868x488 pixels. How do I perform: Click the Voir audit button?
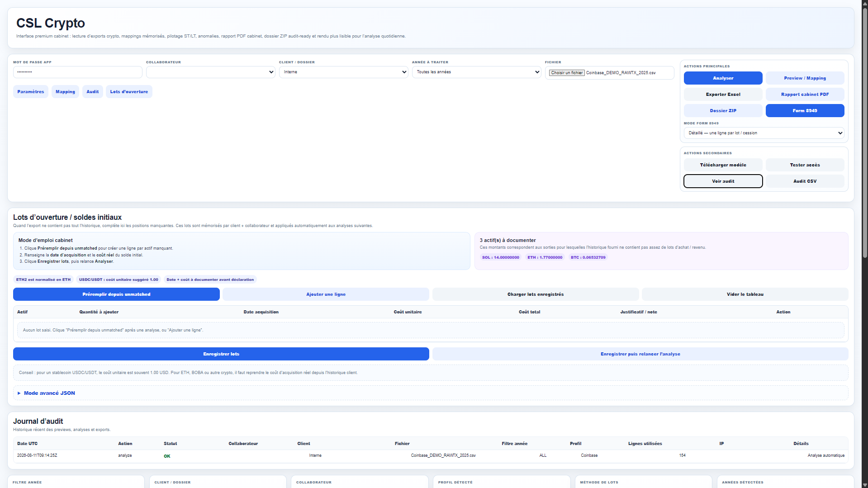(x=723, y=181)
